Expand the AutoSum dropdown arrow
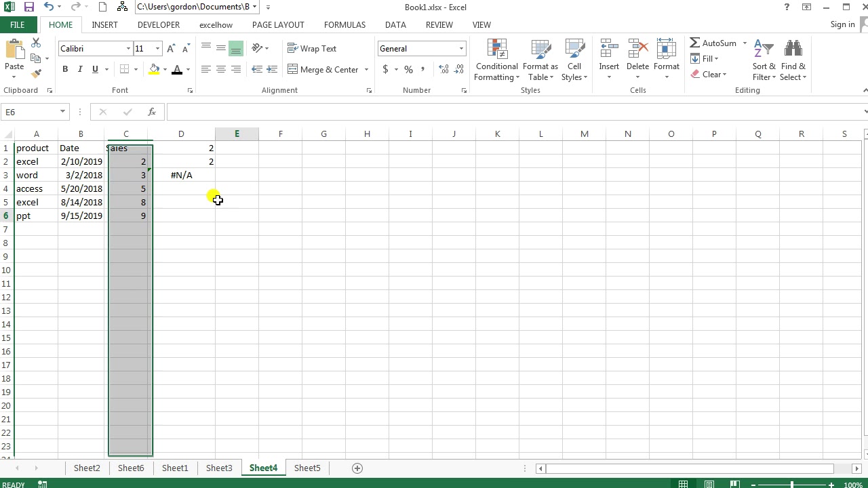This screenshot has width=868, height=488. (745, 43)
